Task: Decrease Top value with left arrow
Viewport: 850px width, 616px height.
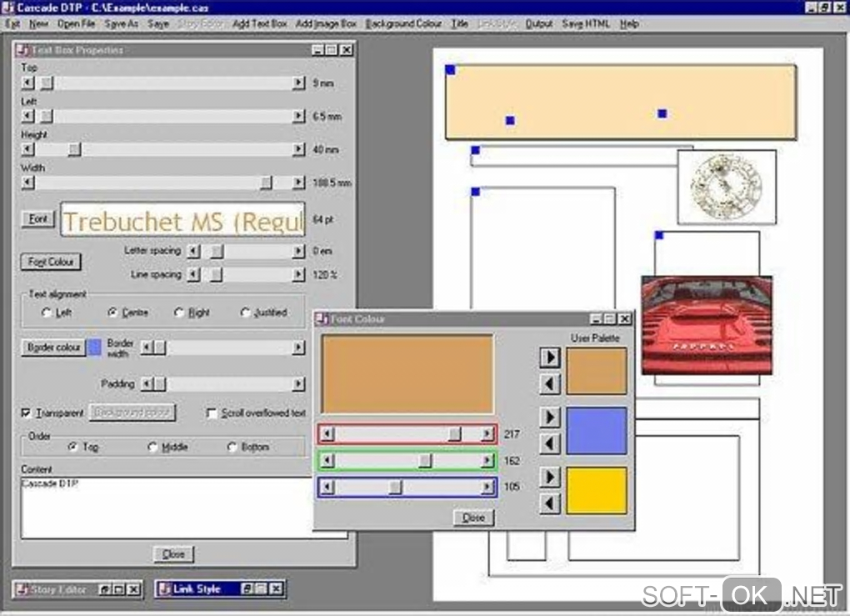Action: [27, 83]
